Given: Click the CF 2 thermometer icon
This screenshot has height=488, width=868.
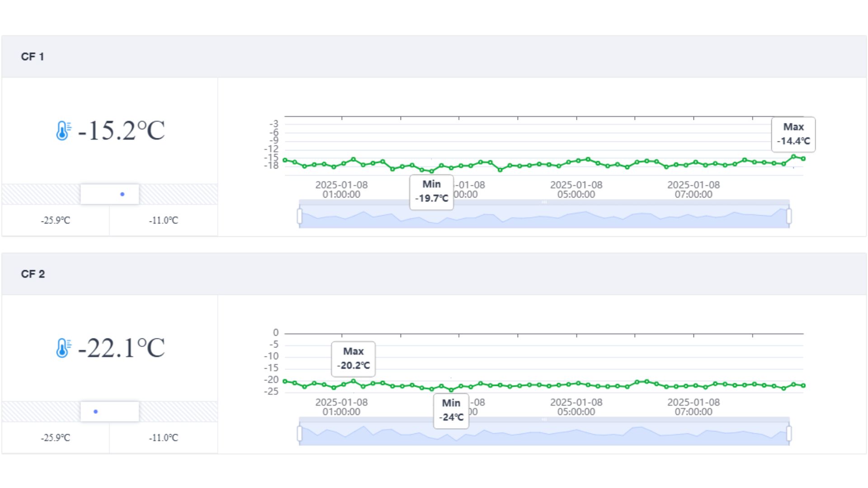Looking at the screenshot, I should tap(63, 348).
